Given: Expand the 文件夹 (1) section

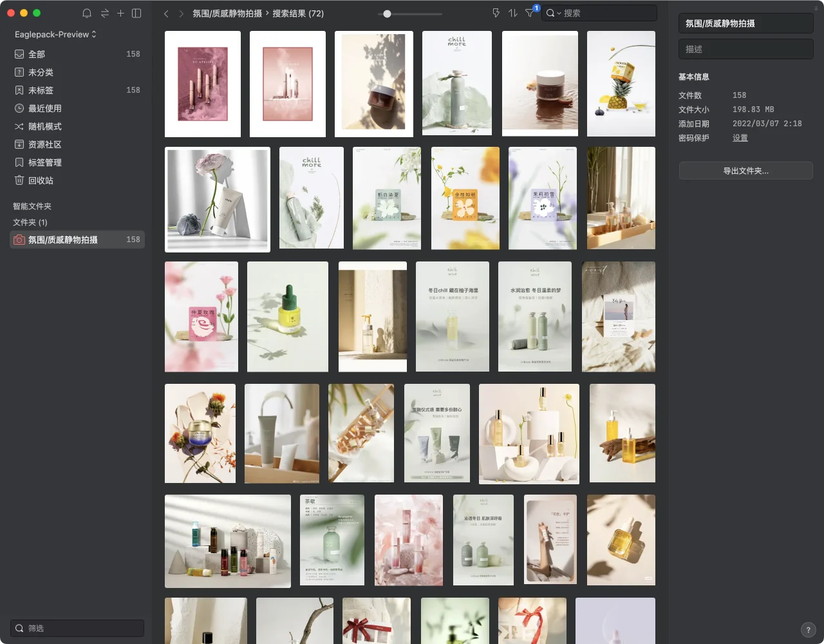Looking at the screenshot, I should (x=30, y=222).
